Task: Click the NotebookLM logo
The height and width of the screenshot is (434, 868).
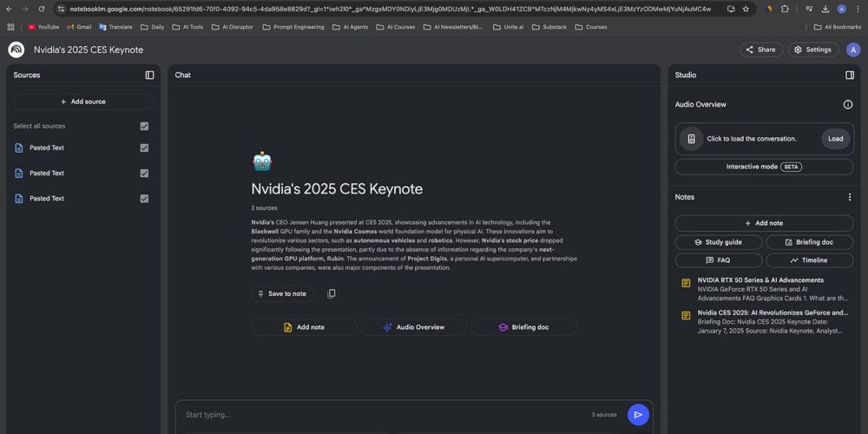Action: tap(16, 49)
